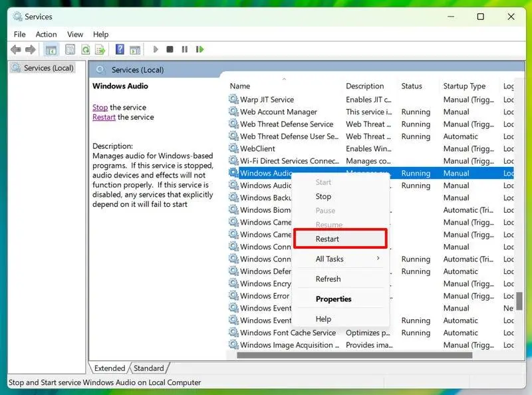Choose Help in the context menu
Viewport: 532px width, 395px height.
click(x=340, y=319)
